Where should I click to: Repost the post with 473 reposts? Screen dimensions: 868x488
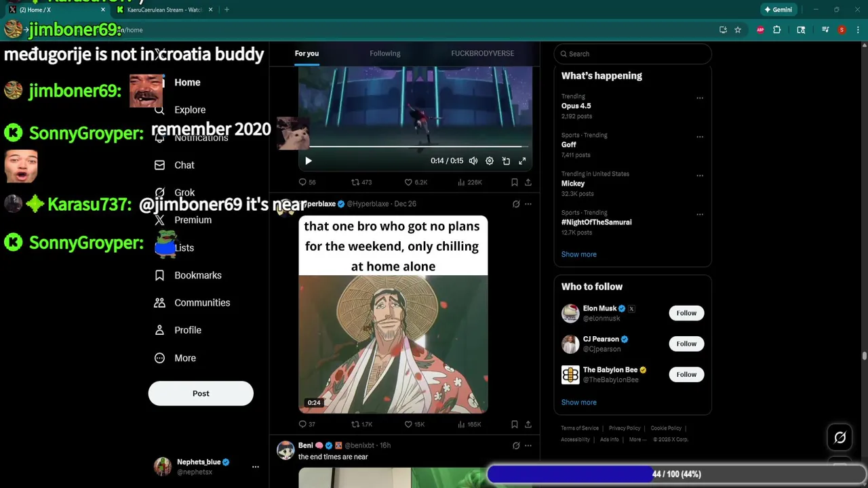pyautogui.click(x=361, y=182)
